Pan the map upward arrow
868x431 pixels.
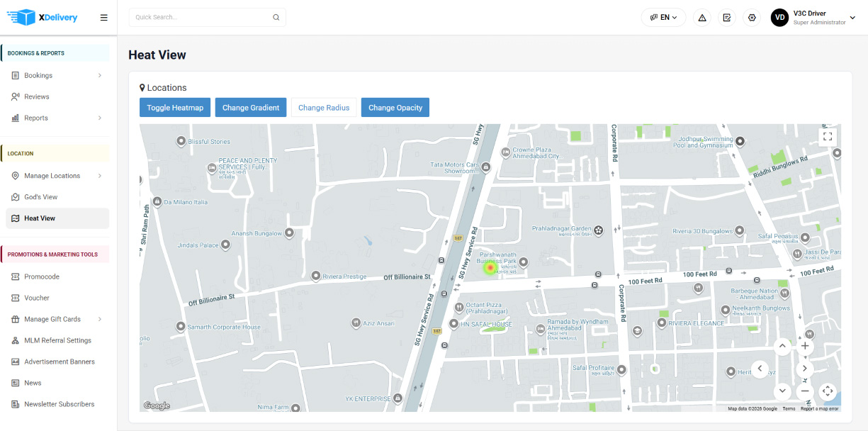[x=782, y=347]
